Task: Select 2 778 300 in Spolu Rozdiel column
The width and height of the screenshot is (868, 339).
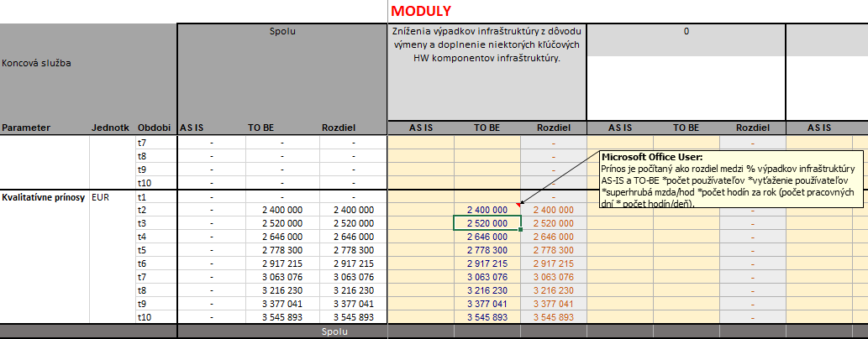Action: pyautogui.click(x=354, y=250)
